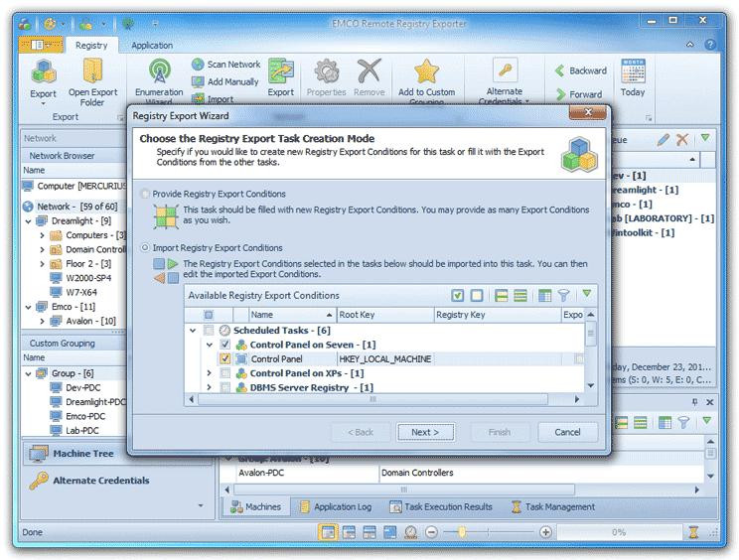Expand the Floor 2 node
Image resolution: width=739 pixels, height=560 pixels.
tap(42, 264)
